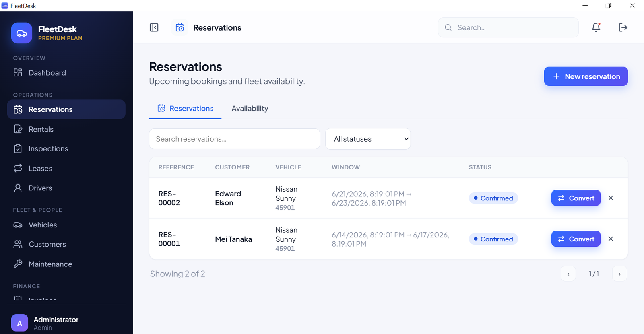Navigate to Vehicles

coord(66,225)
